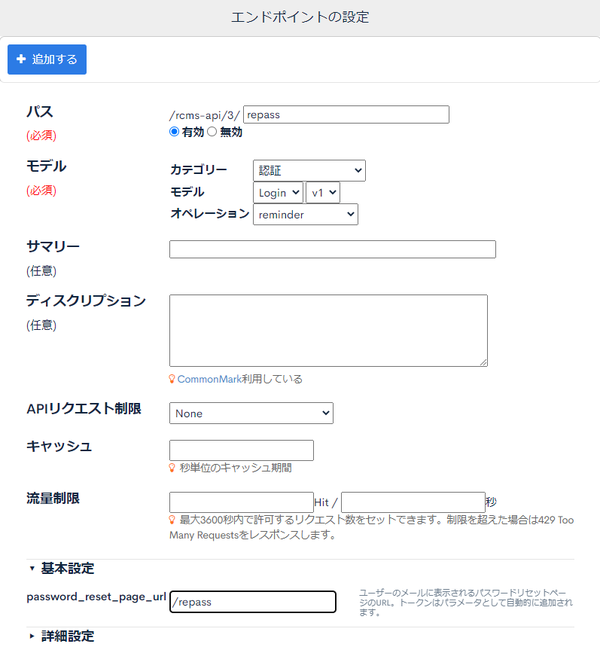Click the エンドポイントの設定 heading
Screen dimensions: 600x647
point(300,17)
